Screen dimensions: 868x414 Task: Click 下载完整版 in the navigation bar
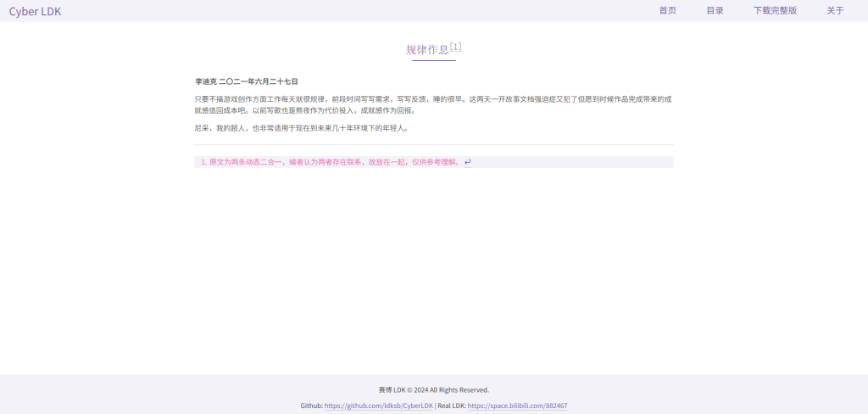coord(775,11)
